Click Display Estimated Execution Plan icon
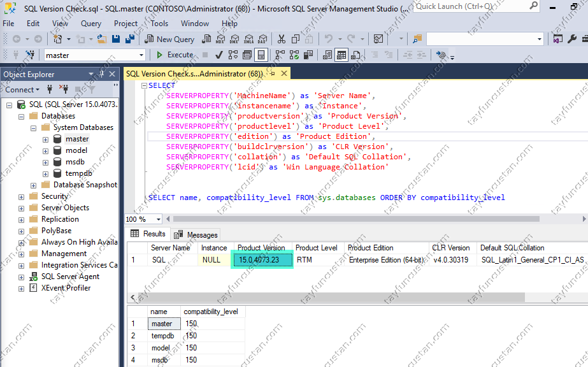This screenshot has height=367, width=588. (233, 55)
